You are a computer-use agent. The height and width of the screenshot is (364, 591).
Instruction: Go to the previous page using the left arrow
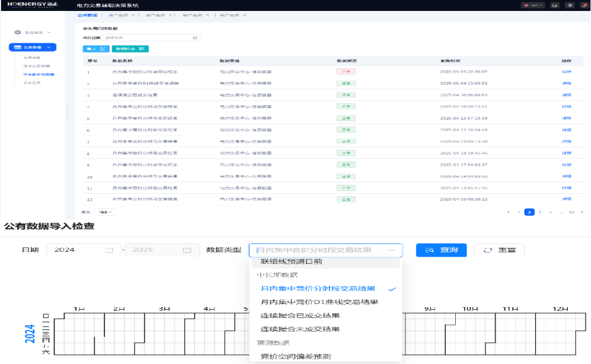point(508,212)
